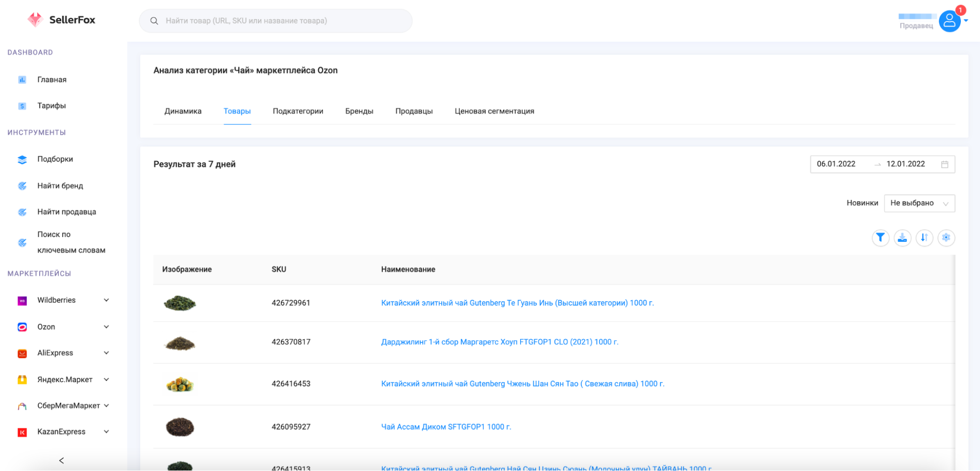This screenshot has height=471, width=980.
Task: Expand the Wildberries menu chevron
Action: [106, 300]
